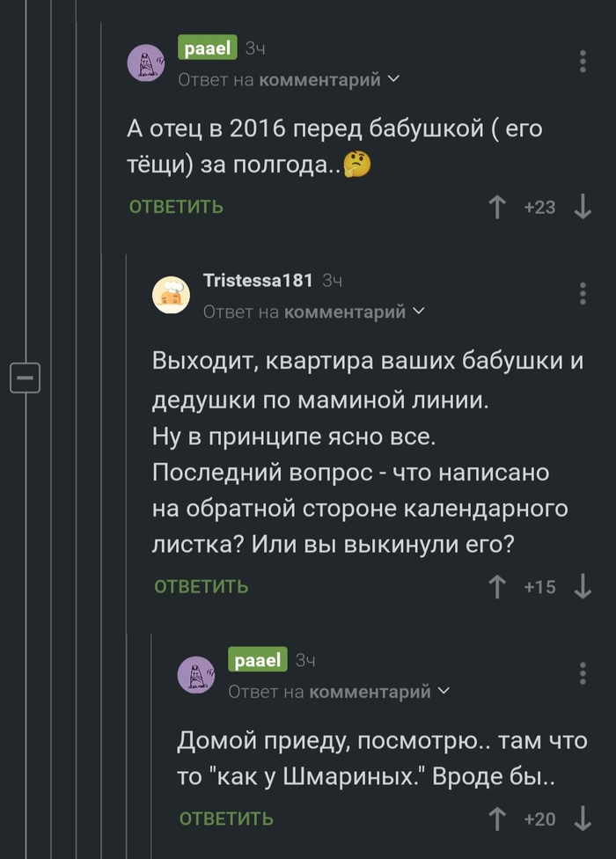View Tristessa181's avatar picture
616x859 pixels.
coord(171,295)
